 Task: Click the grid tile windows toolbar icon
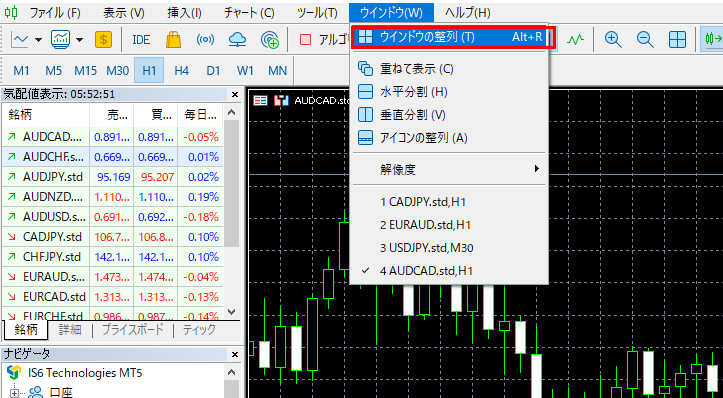point(677,40)
